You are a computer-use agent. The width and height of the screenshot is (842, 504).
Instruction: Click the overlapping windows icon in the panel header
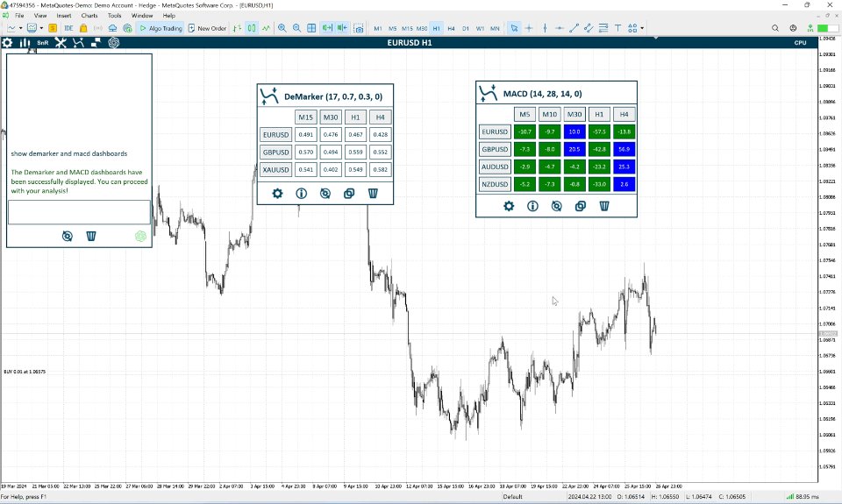[96, 43]
